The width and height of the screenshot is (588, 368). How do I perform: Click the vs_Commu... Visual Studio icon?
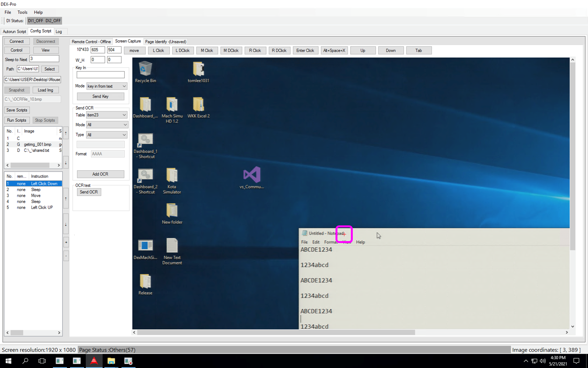click(x=252, y=175)
